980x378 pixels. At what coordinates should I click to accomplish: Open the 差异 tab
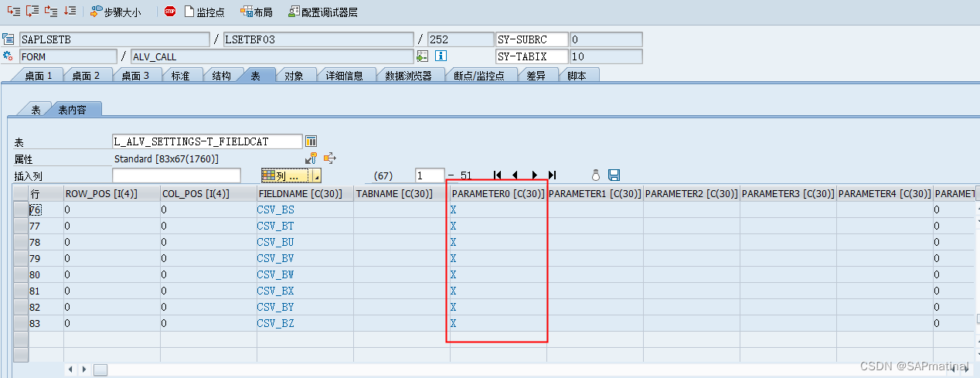coord(536,76)
